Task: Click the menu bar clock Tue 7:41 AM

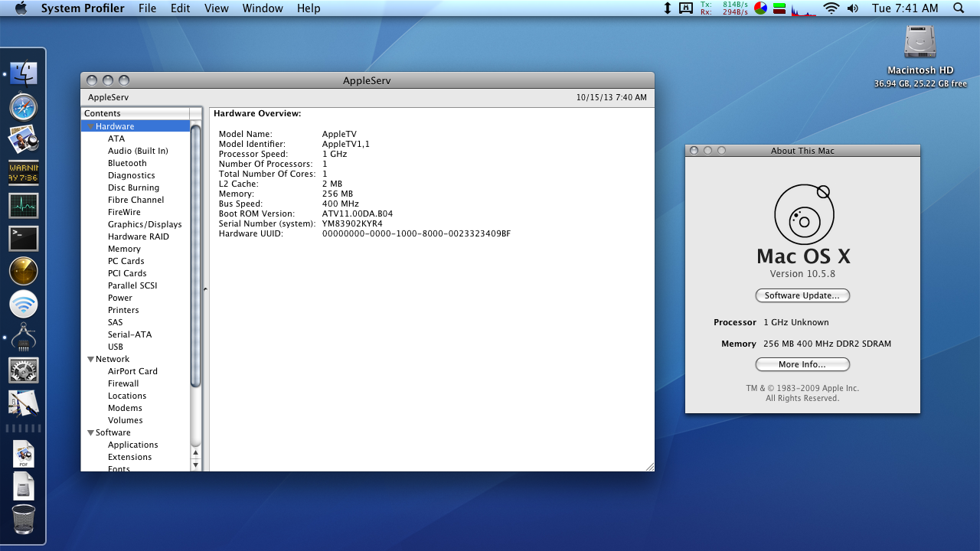Action: pos(905,8)
